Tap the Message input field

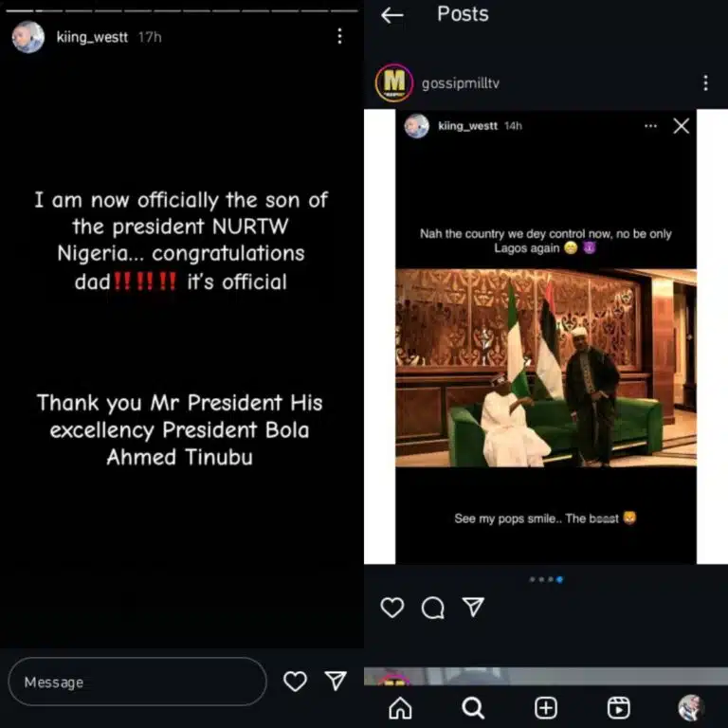coord(136,682)
